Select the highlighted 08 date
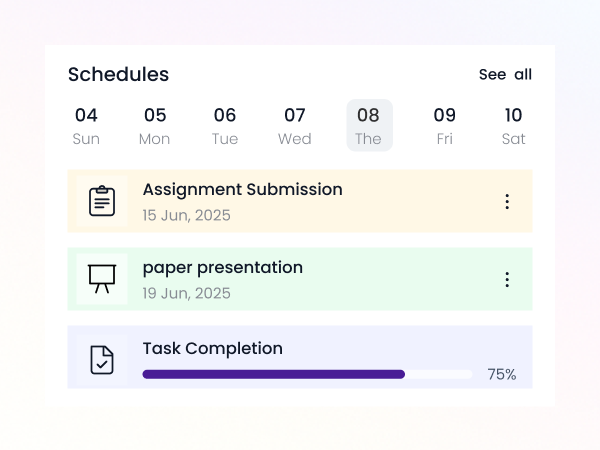 tap(369, 125)
